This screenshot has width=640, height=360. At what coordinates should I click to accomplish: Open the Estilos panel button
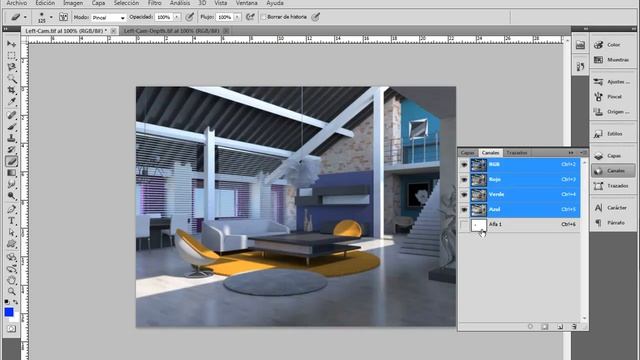tap(613, 134)
